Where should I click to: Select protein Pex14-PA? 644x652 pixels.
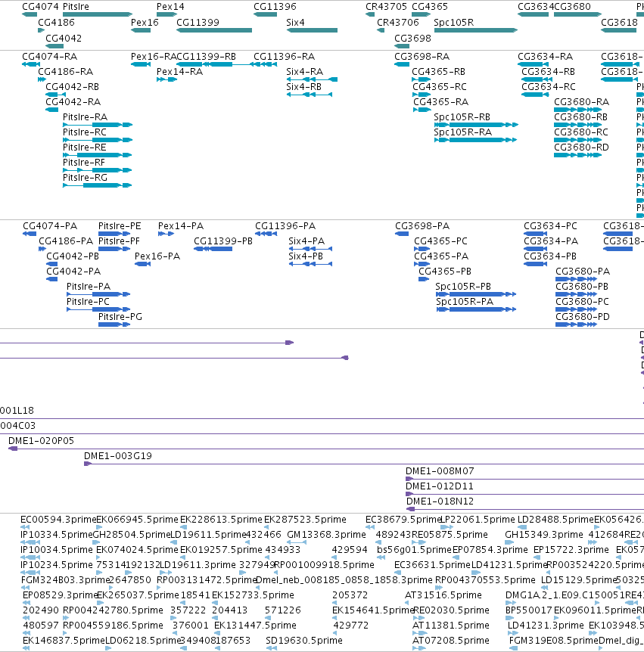click(166, 234)
